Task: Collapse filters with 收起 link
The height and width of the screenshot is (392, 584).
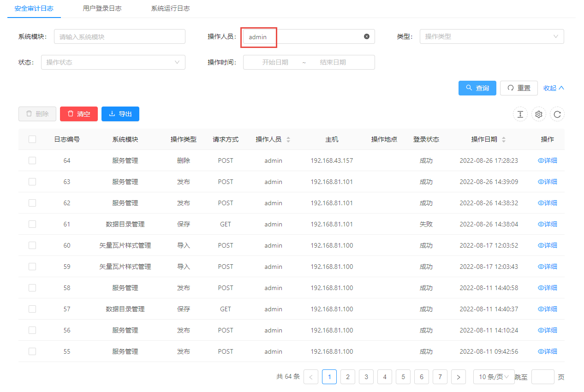Action: click(554, 88)
